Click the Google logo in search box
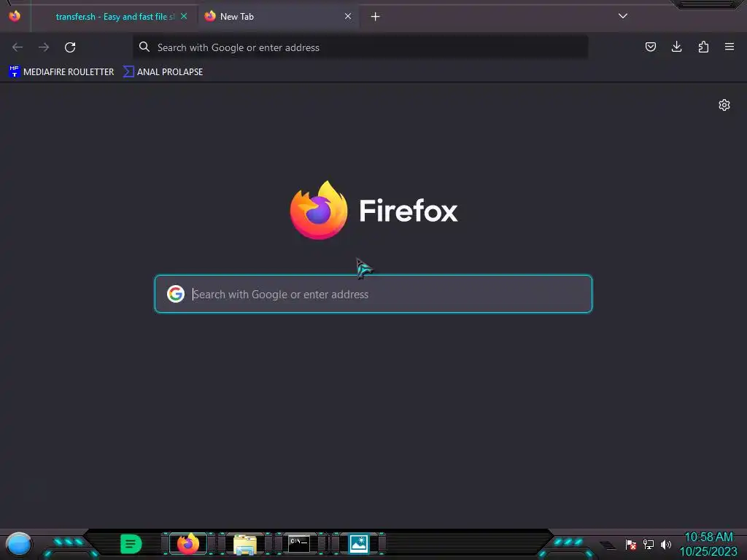This screenshot has height=560, width=747. point(176,294)
